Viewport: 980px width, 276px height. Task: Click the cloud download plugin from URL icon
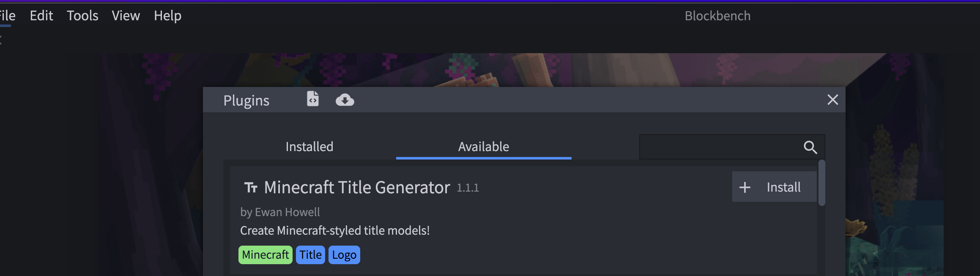tap(345, 100)
